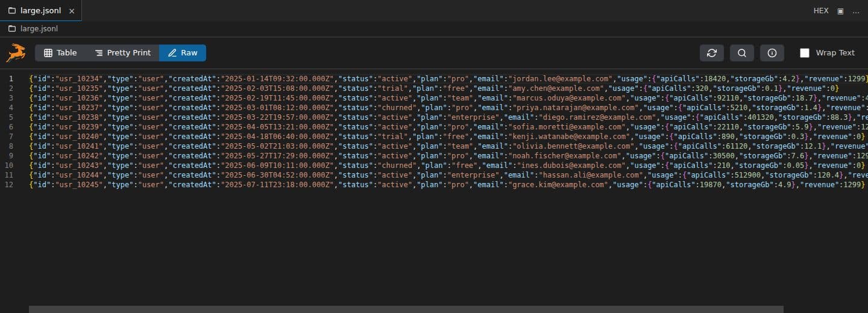Image resolution: width=868 pixels, height=313 pixels.
Task: Close the large.jsonl tab
Action: point(72,11)
